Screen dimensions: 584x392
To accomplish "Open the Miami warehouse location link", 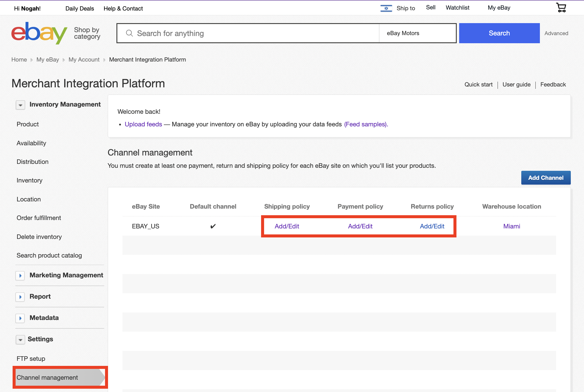I will click(x=512, y=226).
